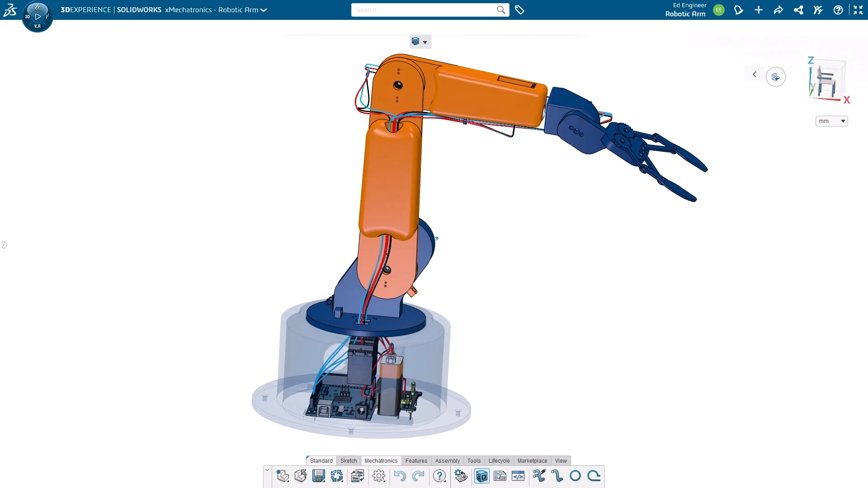Select the Spline tool icon
The height and width of the screenshot is (488, 868).
pos(557,476)
